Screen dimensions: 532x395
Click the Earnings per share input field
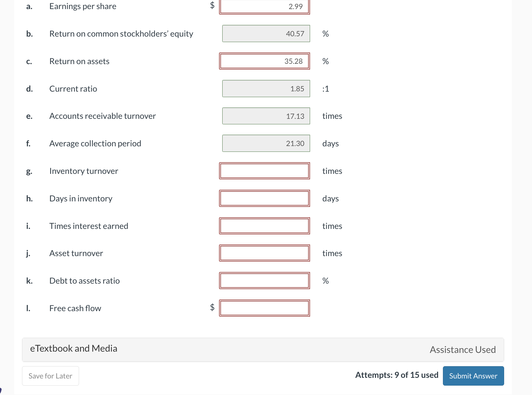264,6
